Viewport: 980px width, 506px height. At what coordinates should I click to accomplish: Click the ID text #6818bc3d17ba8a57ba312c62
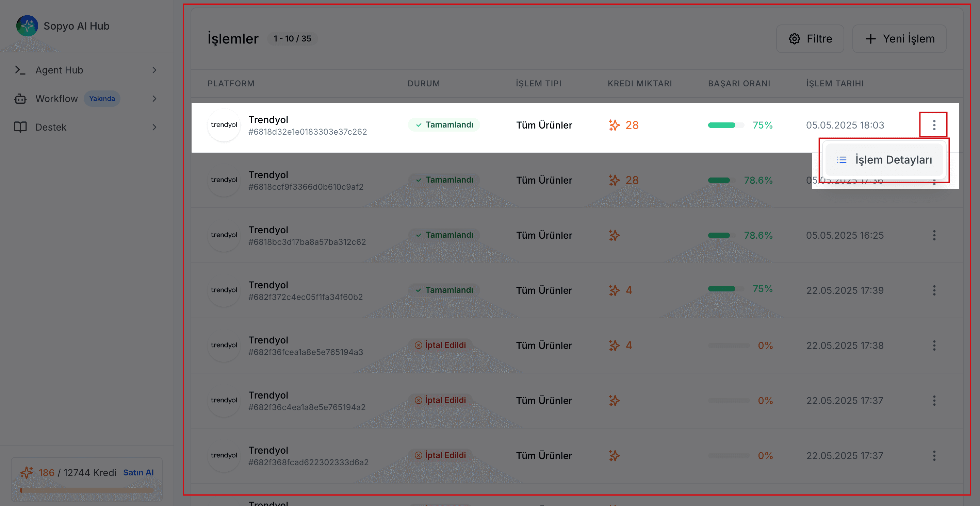pyautogui.click(x=307, y=242)
